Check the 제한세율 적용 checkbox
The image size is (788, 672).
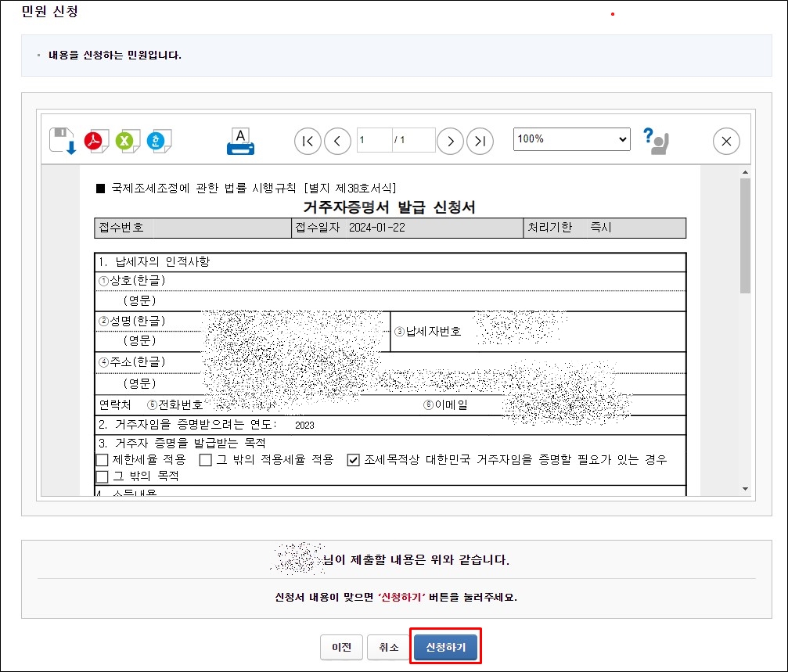coord(102,460)
